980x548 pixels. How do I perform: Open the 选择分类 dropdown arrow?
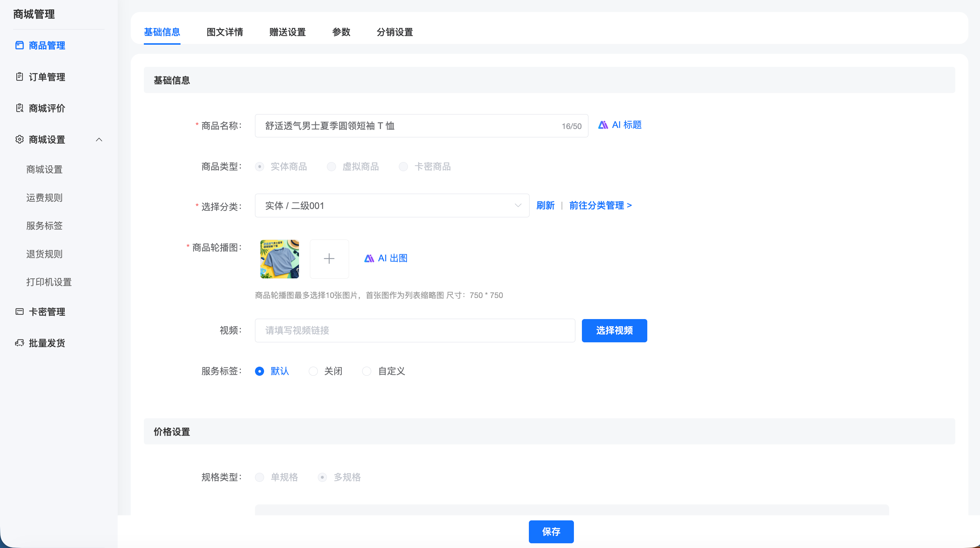coord(518,206)
